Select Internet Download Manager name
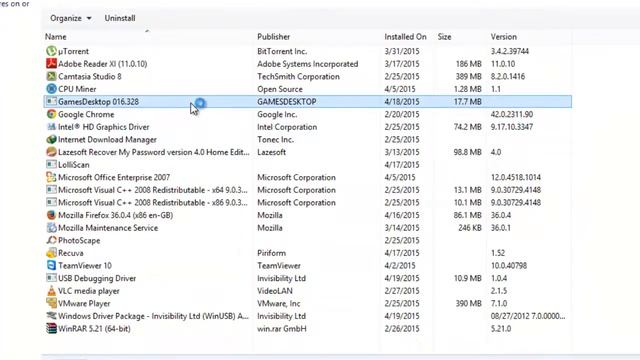The image size is (640, 360). [x=107, y=140]
